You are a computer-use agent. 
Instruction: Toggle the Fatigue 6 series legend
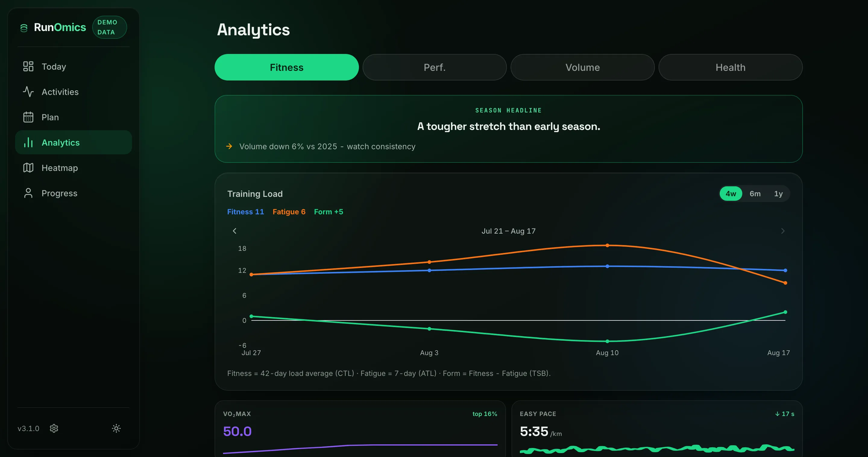[289, 212]
